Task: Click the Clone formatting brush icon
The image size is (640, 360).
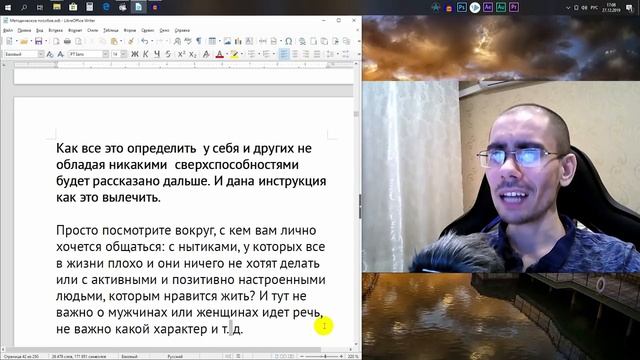Action: point(131,41)
